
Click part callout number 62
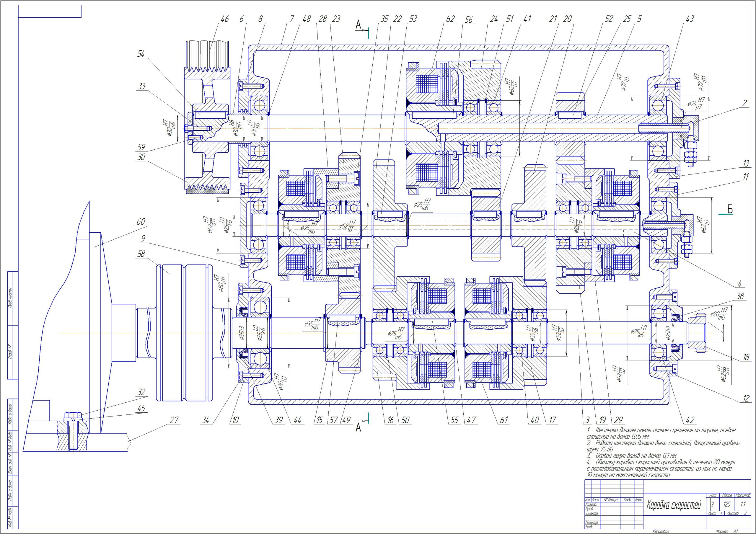tap(450, 19)
